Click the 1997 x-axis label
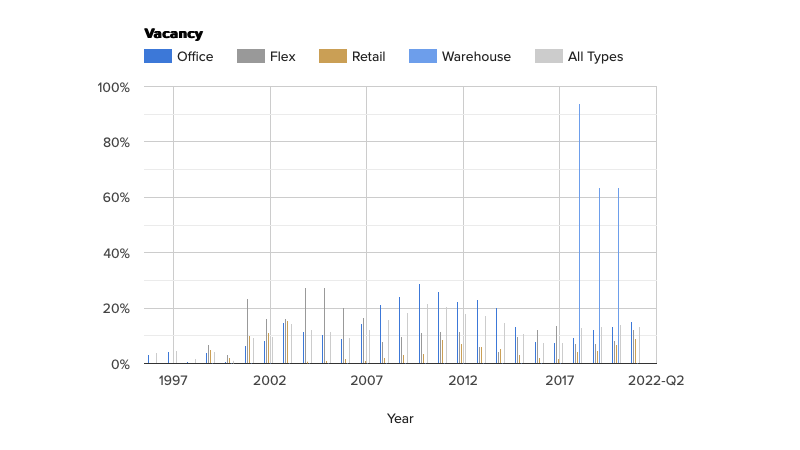The image size is (800, 450). point(173,381)
